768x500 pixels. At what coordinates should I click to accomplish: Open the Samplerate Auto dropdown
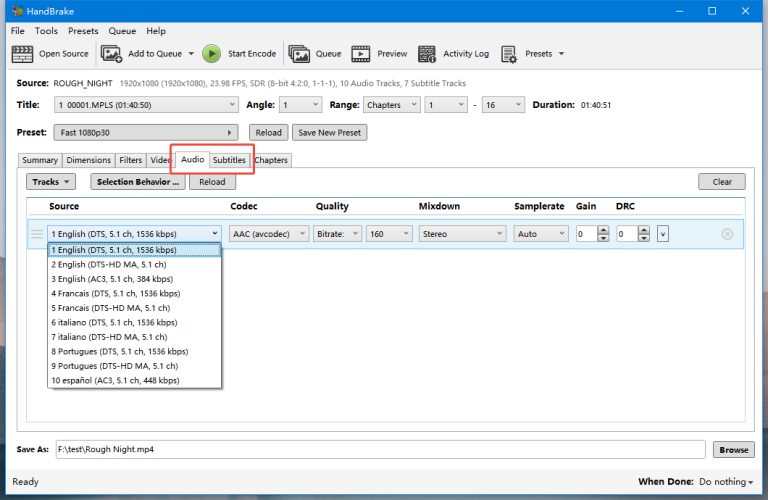click(x=541, y=234)
